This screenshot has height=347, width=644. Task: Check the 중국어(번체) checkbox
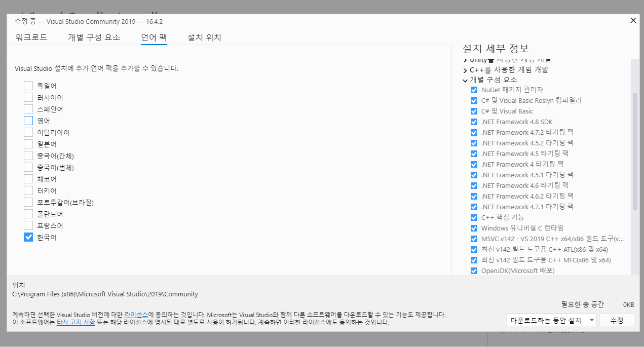(28, 167)
